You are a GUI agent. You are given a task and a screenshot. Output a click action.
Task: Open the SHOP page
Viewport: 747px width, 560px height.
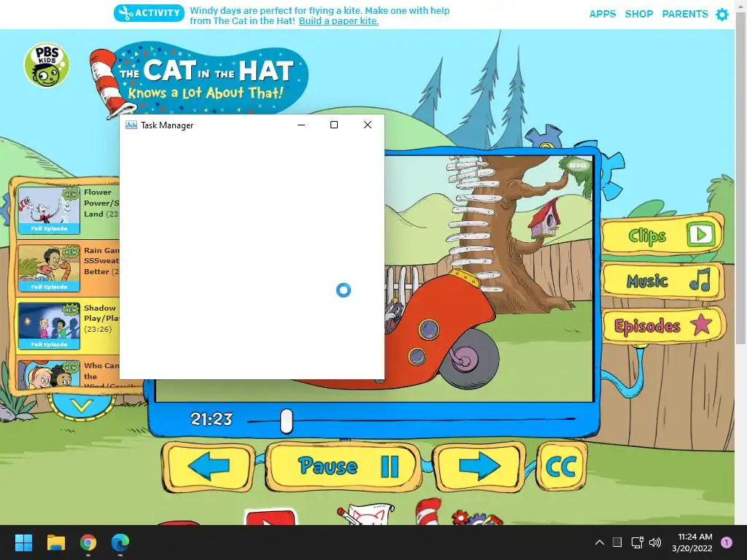(x=638, y=15)
